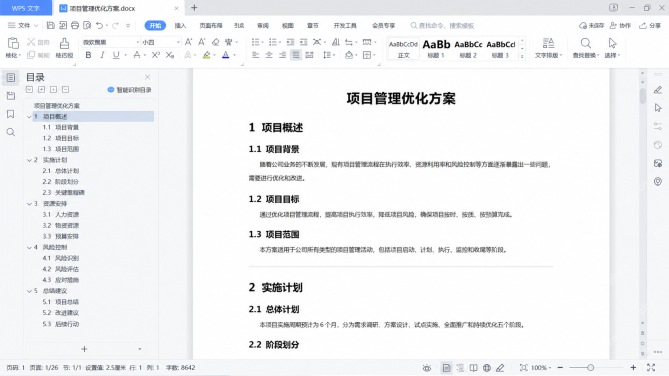Screen dimensions: 669x376
Task: Apply 标题 2 heading style
Action: pos(468,48)
